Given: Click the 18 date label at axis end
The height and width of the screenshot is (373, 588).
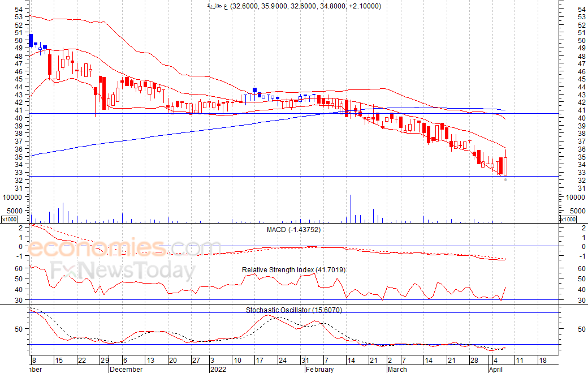Looking at the screenshot, I should (542, 360).
